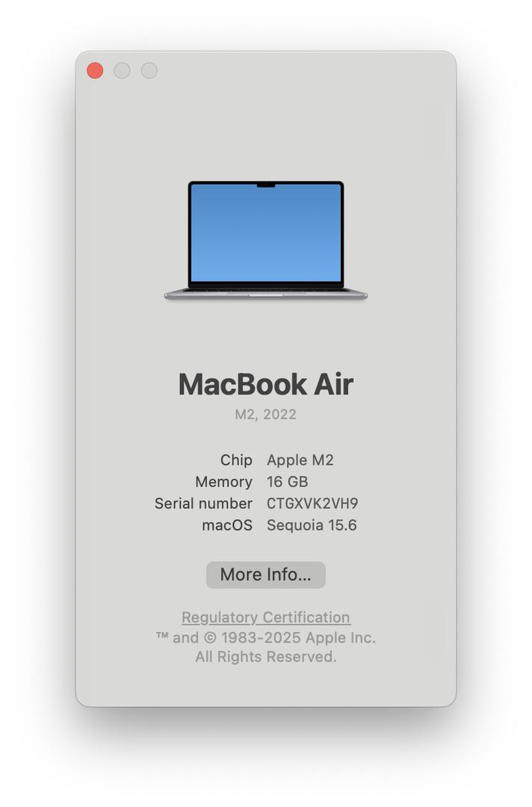Click the Sequoia 15.6 macOS version
The width and height of the screenshot is (532, 807).
pyautogui.click(x=312, y=525)
